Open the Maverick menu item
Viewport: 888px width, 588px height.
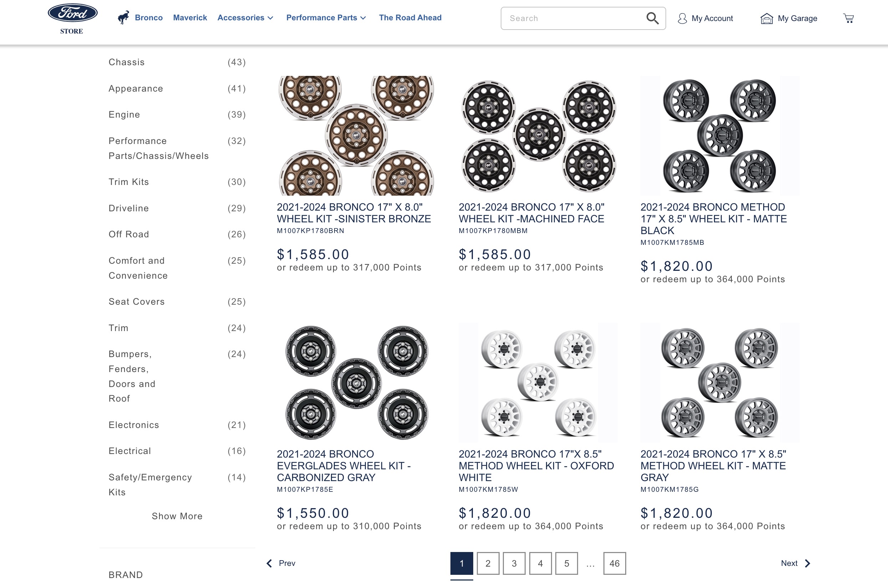(190, 17)
